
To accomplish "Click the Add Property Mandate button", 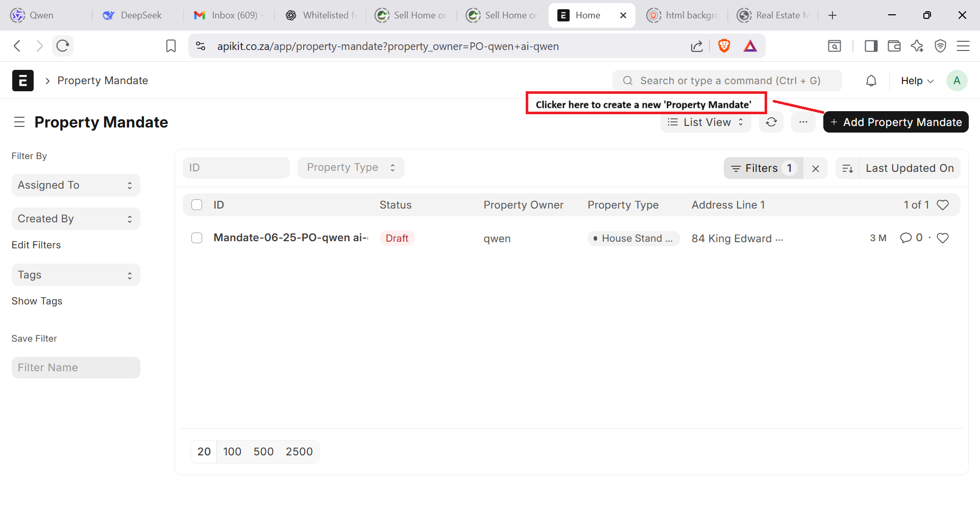I will (896, 122).
